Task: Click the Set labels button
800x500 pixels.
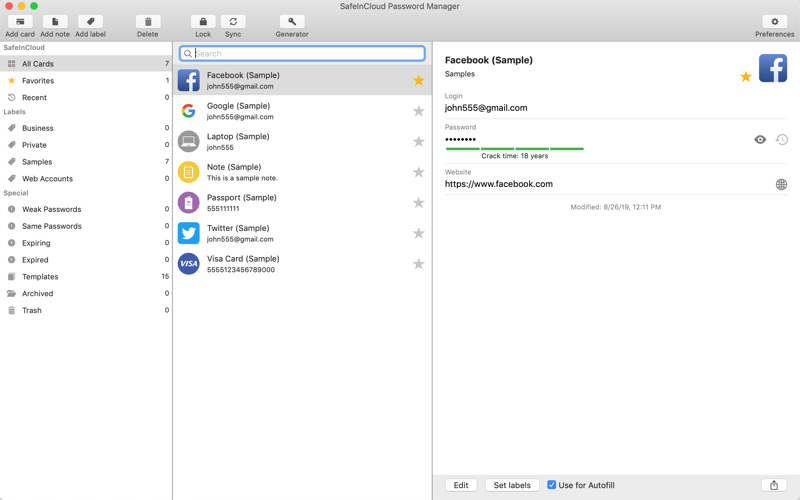Action: pos(512,485)
